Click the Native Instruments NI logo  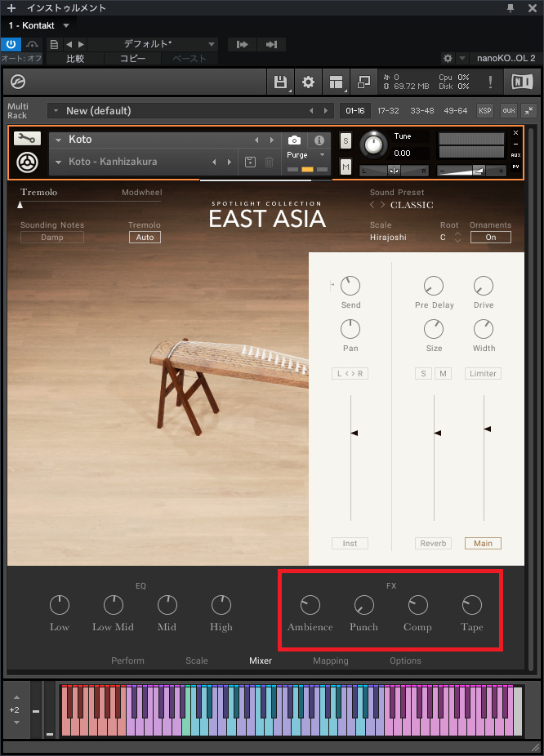pos(520,82)
